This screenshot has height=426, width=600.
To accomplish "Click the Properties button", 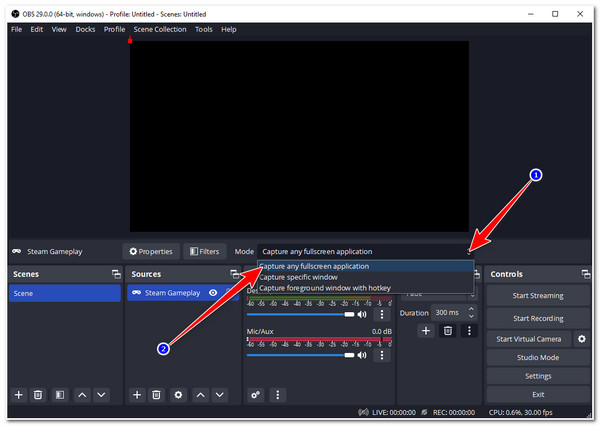I will coord(151,251).
